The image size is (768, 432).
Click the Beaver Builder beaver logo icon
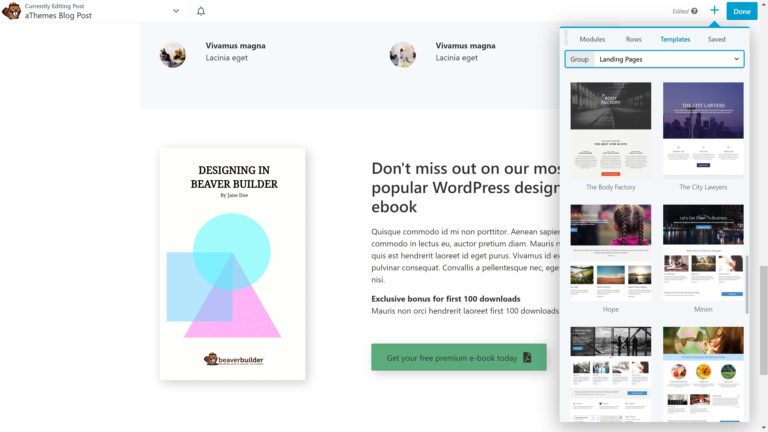pyautogui.click(x=11, y=11)
